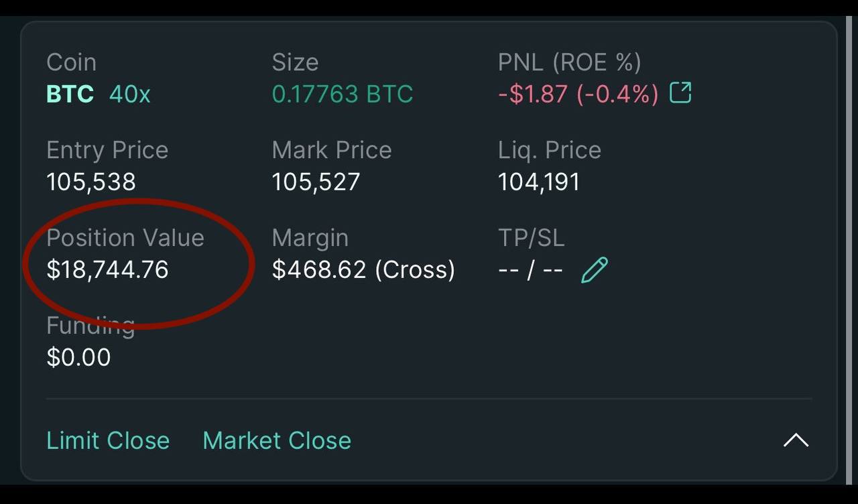Click the 0.17763 BTC size value
Viewport: 858px width, 504px height.
pyautogui.click(x=343, y=94)
